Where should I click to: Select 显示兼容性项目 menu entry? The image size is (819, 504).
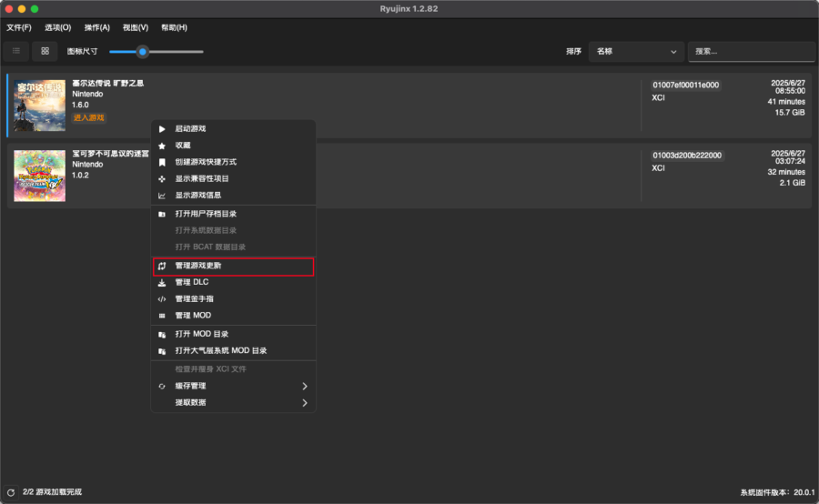[x=234, y=178]
